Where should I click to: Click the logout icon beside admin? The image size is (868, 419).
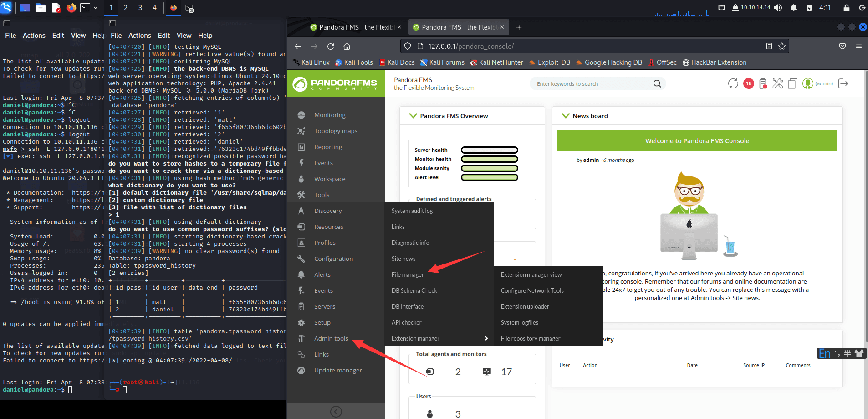point(843,83)
